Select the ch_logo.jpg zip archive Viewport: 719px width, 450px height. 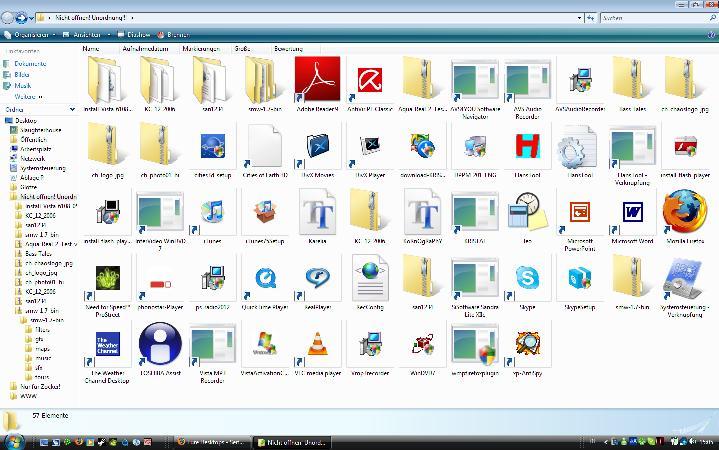click(107, 146)
